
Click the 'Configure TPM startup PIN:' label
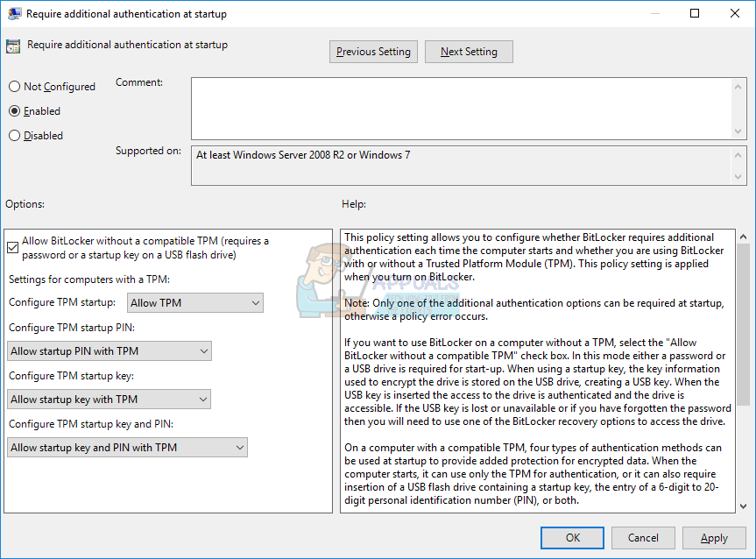click(x=72, y=328)
